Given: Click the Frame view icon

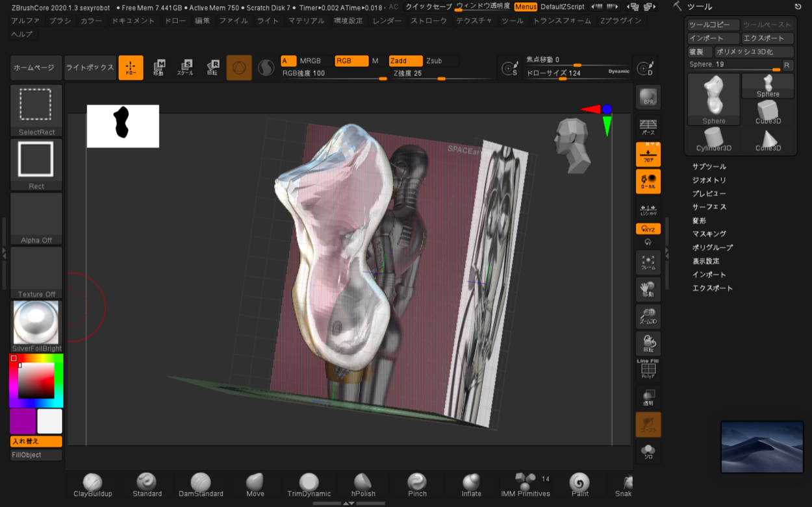Looking at the screenshot, I should pos(648,262).
